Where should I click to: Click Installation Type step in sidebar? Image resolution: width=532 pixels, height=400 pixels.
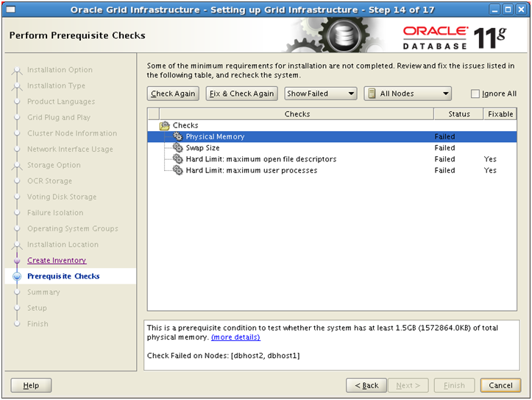(x=56, y=85)
